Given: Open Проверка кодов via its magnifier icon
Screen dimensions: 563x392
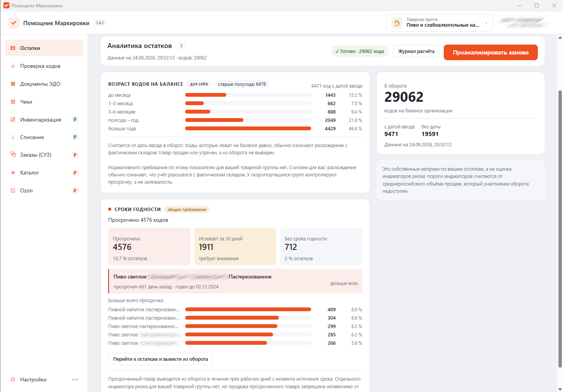Looking at the screenshot, I should [13, 66].
